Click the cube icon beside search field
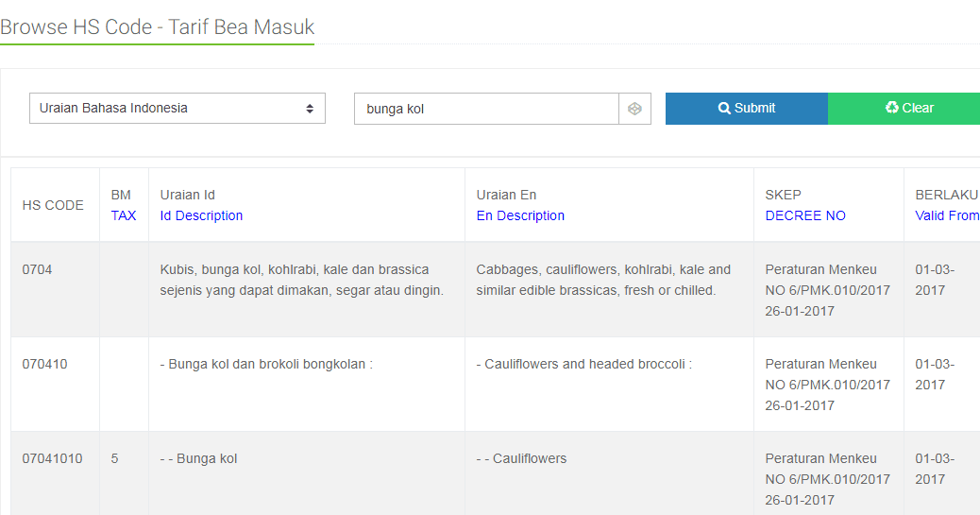Viewport: 980px width, 515px height. tap(634, 109)
